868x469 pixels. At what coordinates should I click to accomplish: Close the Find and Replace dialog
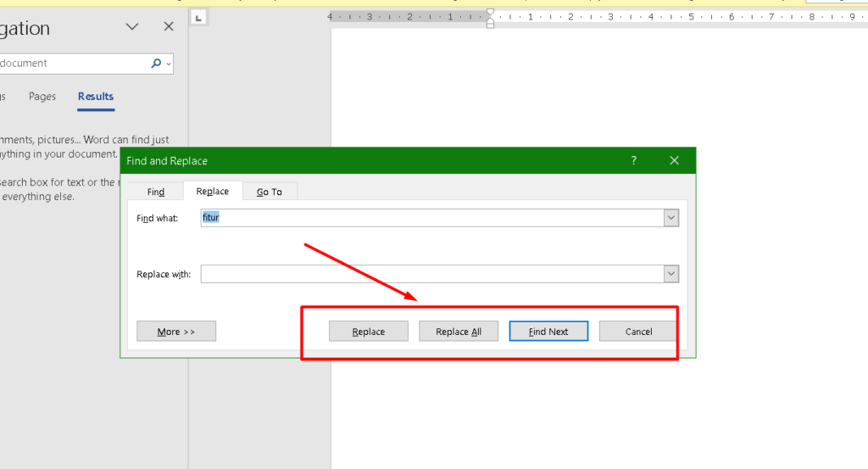(x=675, y=160)
